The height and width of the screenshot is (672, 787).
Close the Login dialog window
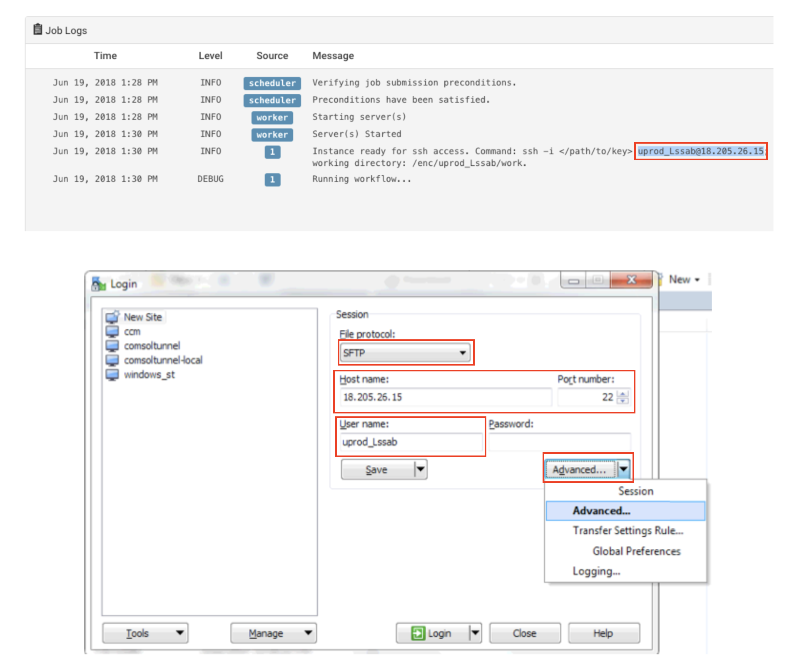click(631, 280)
